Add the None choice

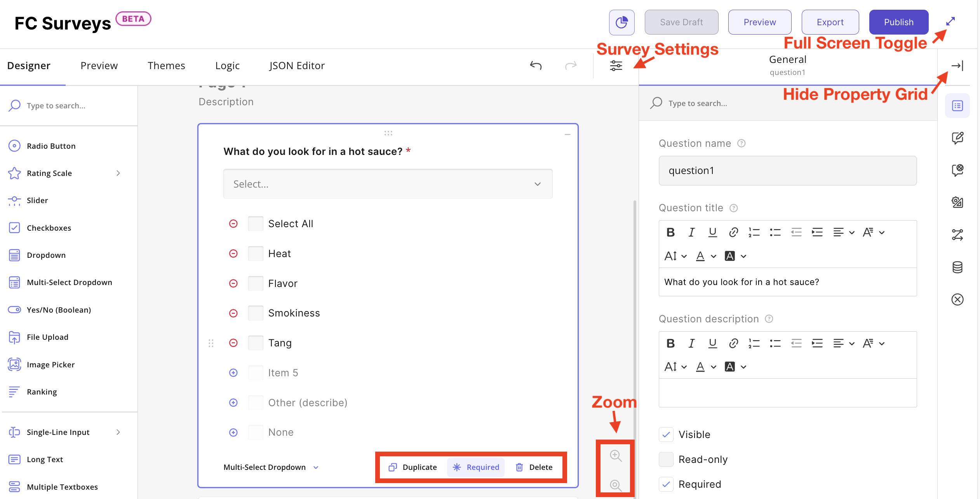(x=233, y=432)
